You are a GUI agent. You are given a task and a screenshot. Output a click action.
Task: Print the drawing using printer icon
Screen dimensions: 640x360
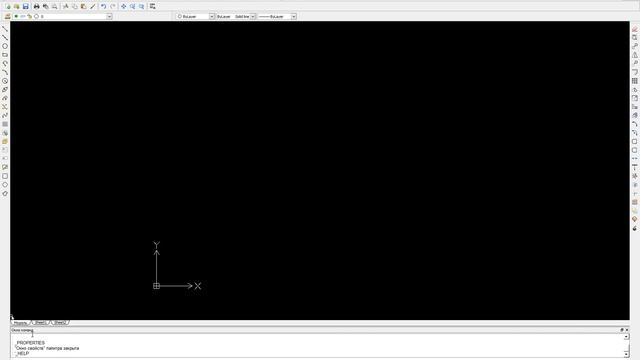tap(36, 7)
